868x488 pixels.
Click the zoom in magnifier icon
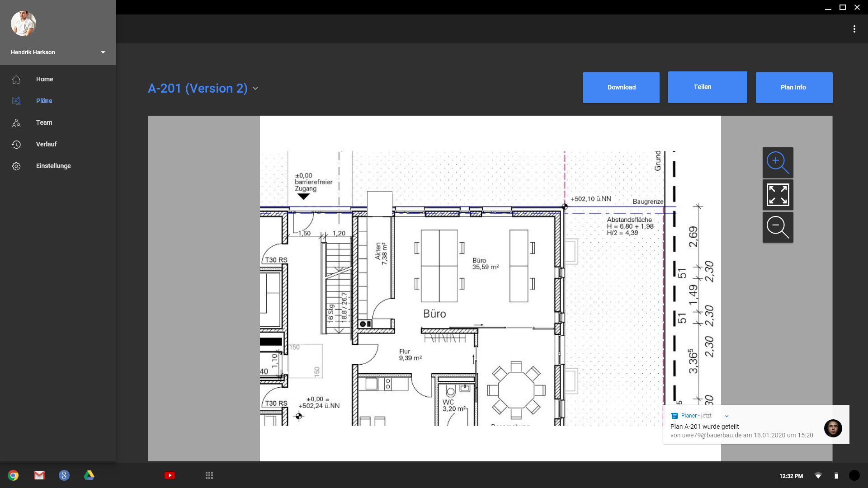coord(778,163)
